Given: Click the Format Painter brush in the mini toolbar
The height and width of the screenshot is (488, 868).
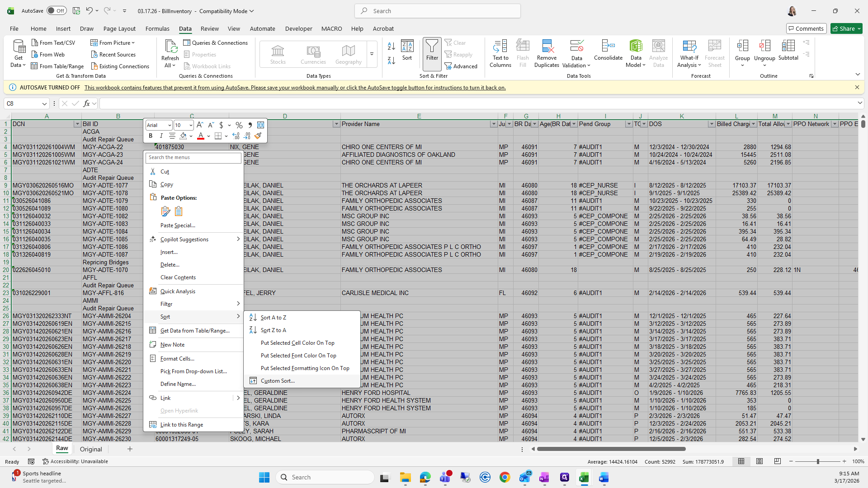Looking at the screenshot, I should [x=258, y=136].
